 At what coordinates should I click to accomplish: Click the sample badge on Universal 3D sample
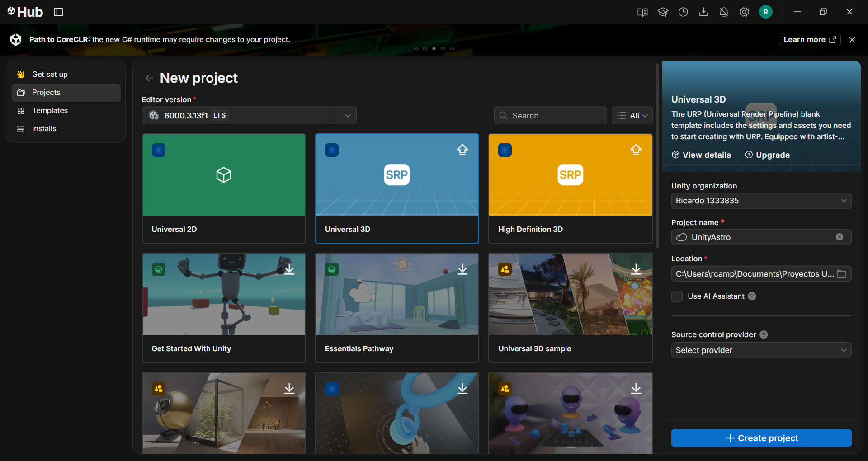[505, 269]
